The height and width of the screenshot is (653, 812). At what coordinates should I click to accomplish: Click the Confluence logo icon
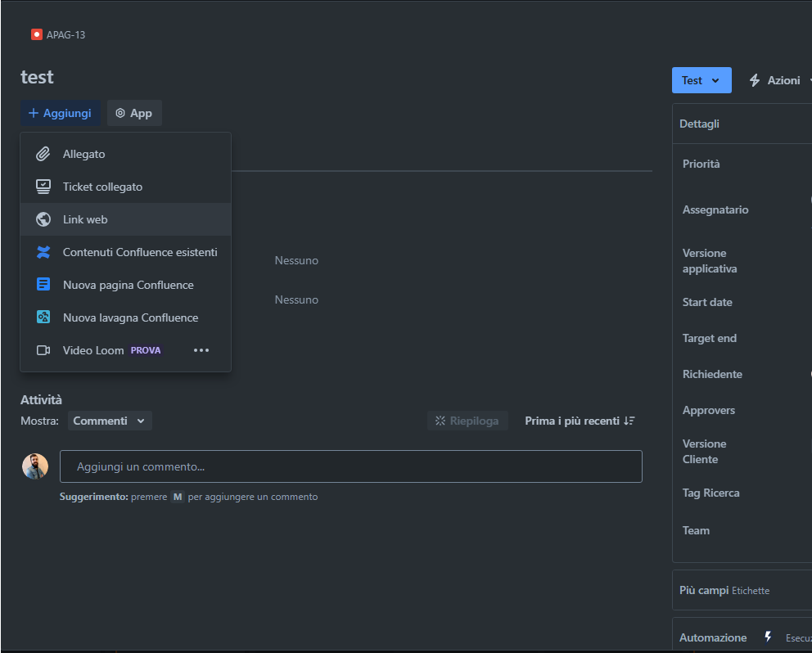point(43,252)
